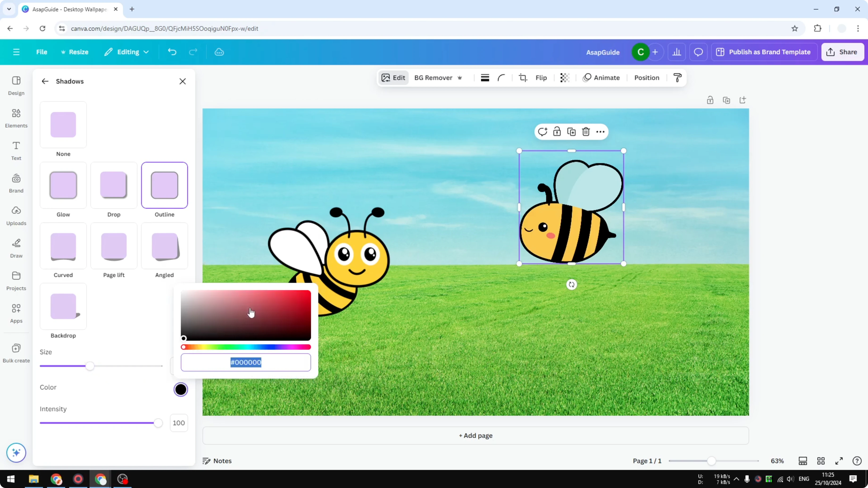This screenshot has height=488, width=868.
Task: Add a comment using the comment icon
Action: tap(543, 132)
